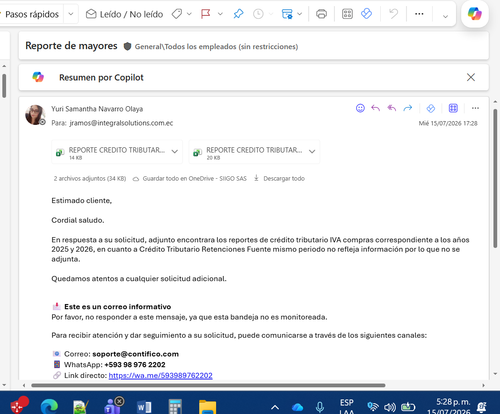Click the apps grid icon in toolbar

pos(347,14)
